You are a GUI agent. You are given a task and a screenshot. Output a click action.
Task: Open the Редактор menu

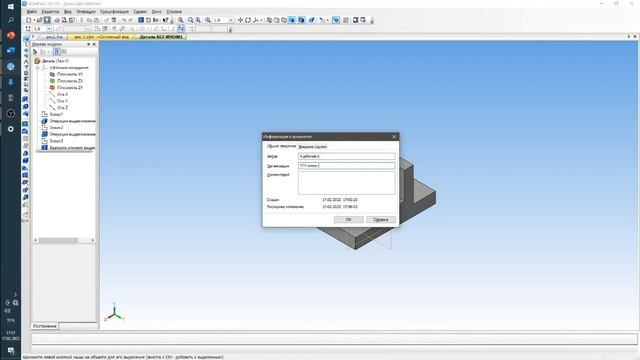[50, 11]
